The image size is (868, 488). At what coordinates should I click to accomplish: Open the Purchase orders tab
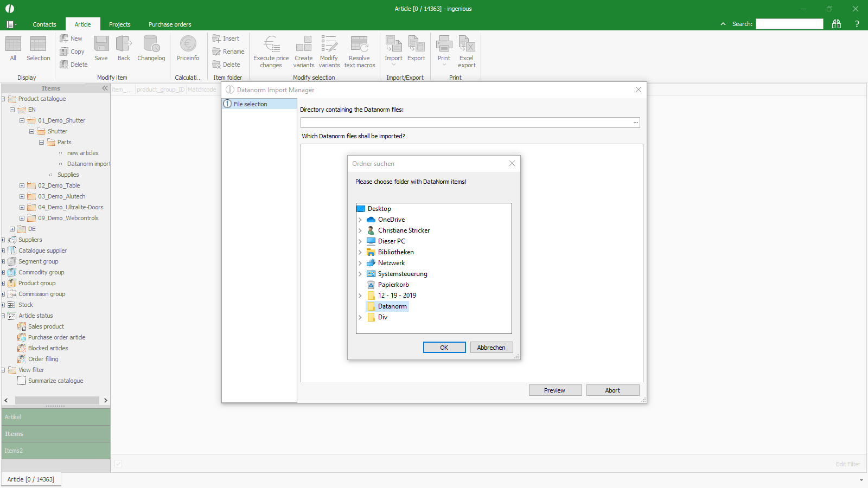tap(170, 24)
